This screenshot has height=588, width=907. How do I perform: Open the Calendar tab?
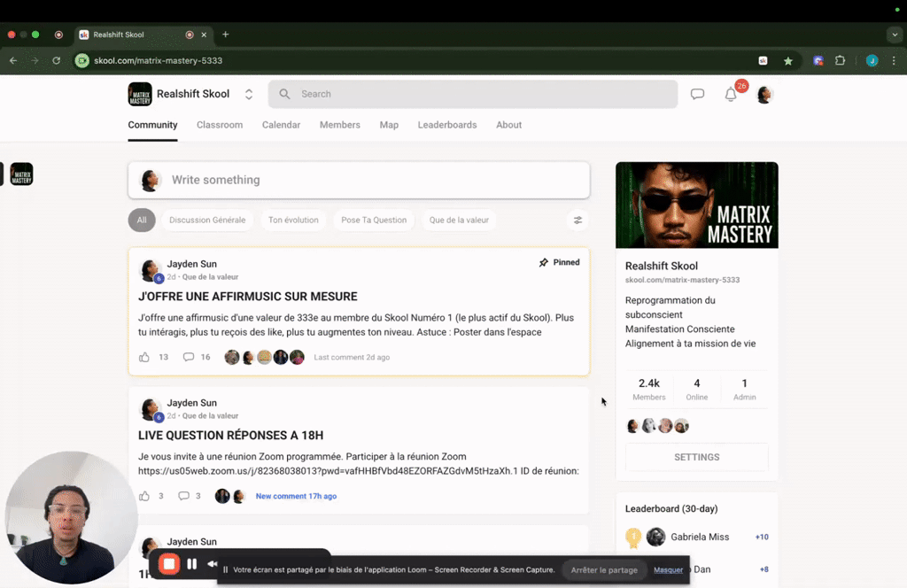click(x=281, y=125)
